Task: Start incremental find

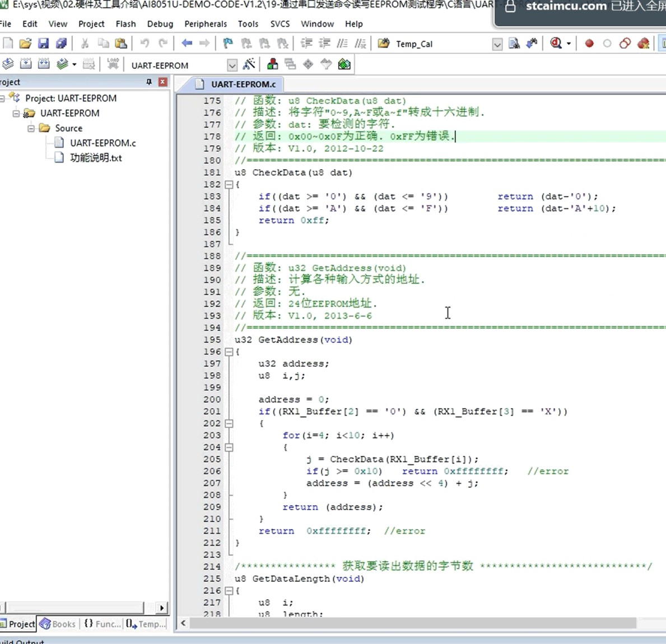Action: (532, 43)
